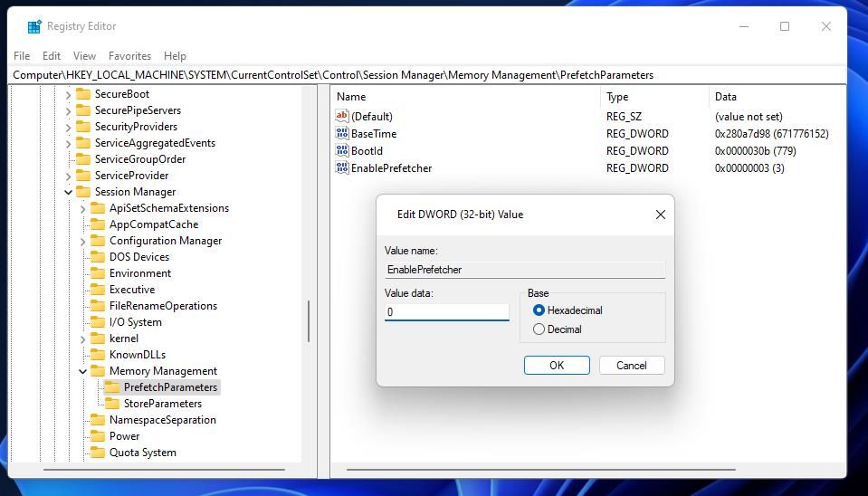Image resolution: width=868 pixels, height=496 pixels.
Task: Expand the ServiceProvider key
Action: (68, 176)
